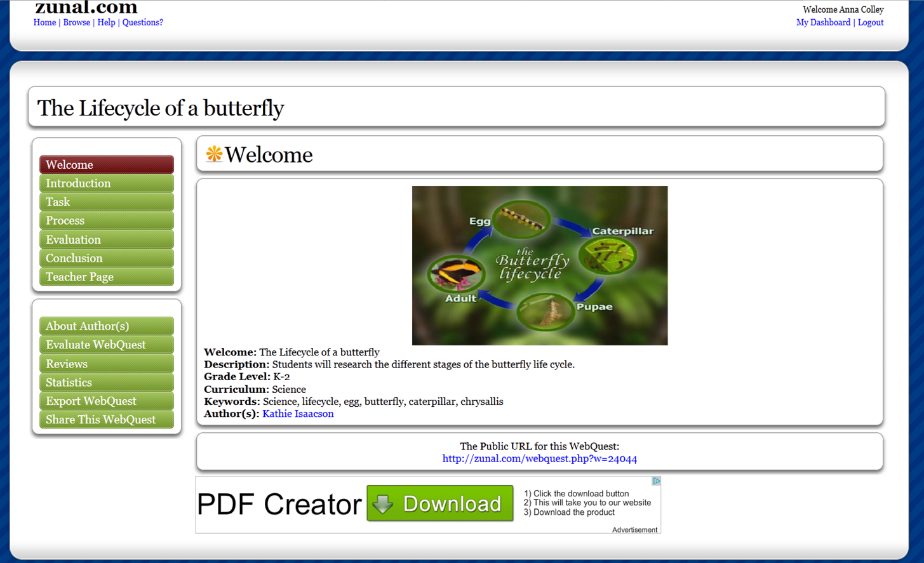Viewport: 924px width, 563px height.
Task: Click the public URL for this WebQuest
Action: pyautogui.click(x=539, y=458)
